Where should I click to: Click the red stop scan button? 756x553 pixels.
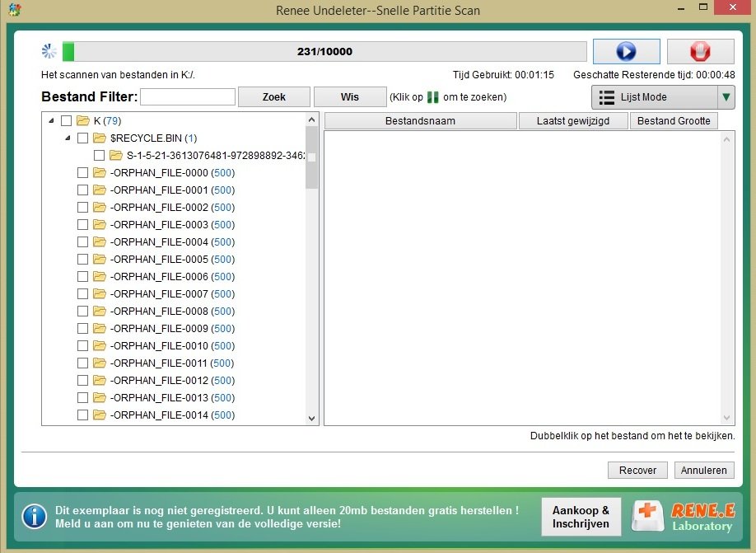[700, 51]
